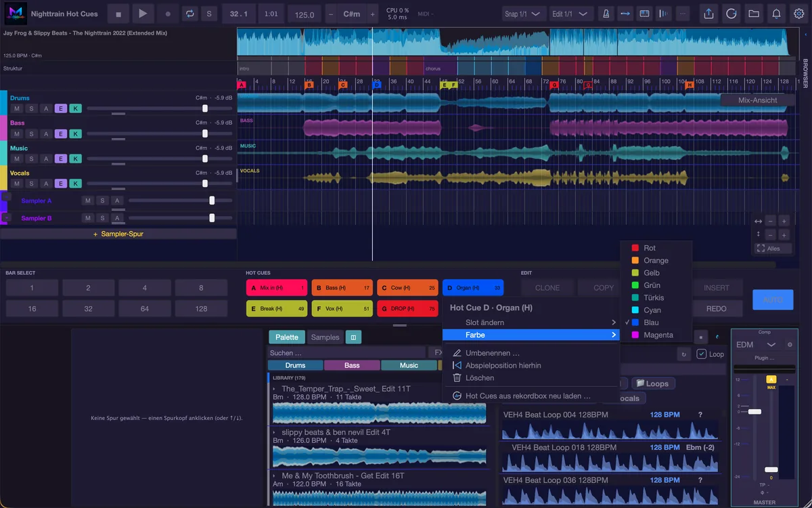This screenshot has width=812, height=508.
Task: Click the three-dots more options icon
Action: (x=682, y=14)
